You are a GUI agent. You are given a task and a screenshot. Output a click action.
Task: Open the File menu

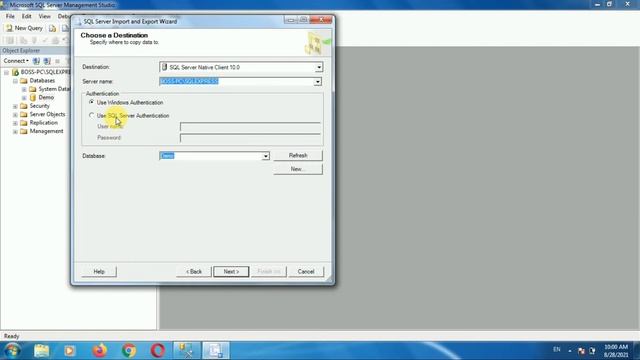(10, 16)
